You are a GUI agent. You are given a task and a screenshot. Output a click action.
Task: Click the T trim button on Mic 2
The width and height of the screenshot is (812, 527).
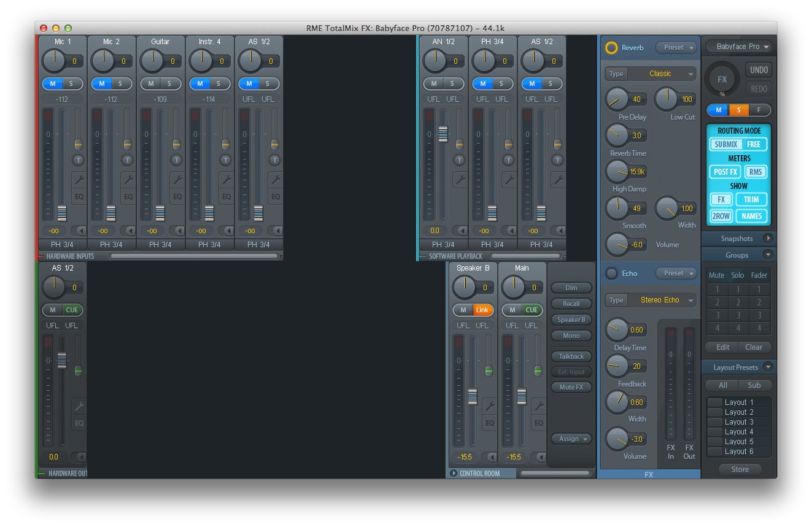point(127,160)
